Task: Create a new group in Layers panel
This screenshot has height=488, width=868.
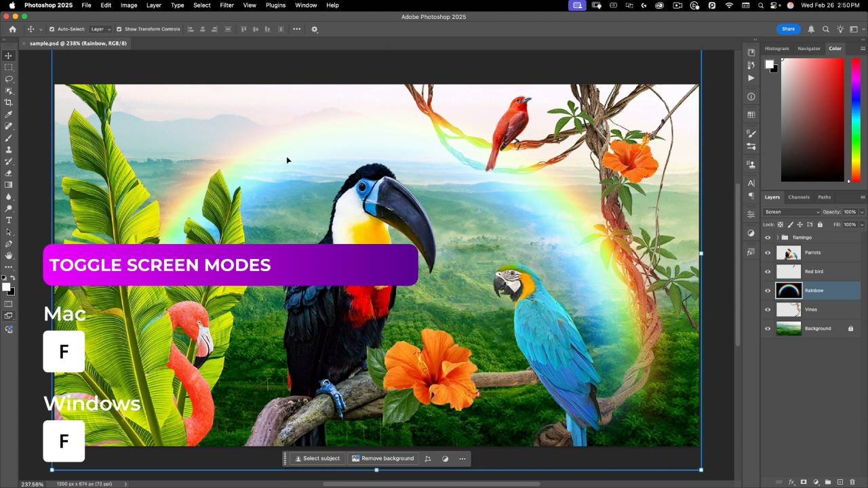Action: [x=828, y=482]
